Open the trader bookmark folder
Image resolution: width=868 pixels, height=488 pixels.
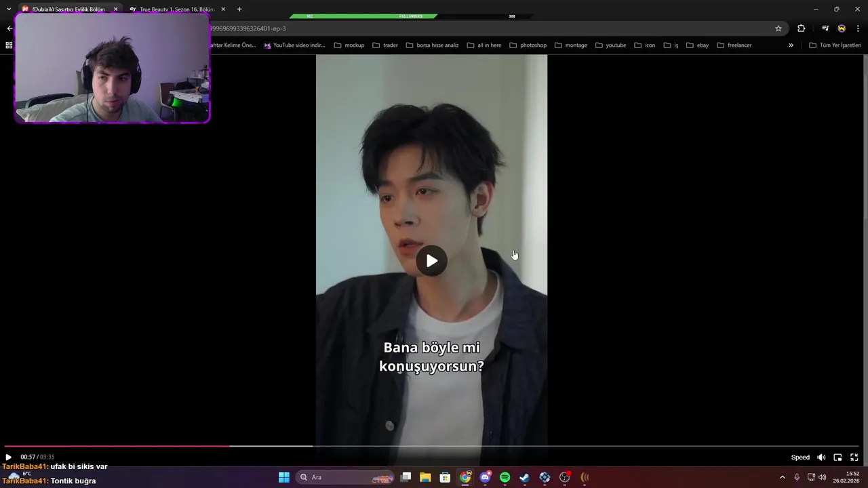click(x=385, y=45)
